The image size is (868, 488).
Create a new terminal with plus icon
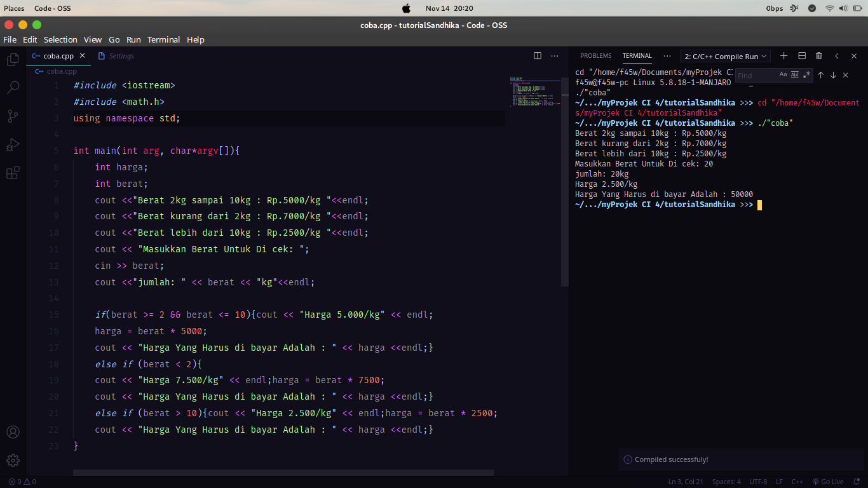pos(784,56)
